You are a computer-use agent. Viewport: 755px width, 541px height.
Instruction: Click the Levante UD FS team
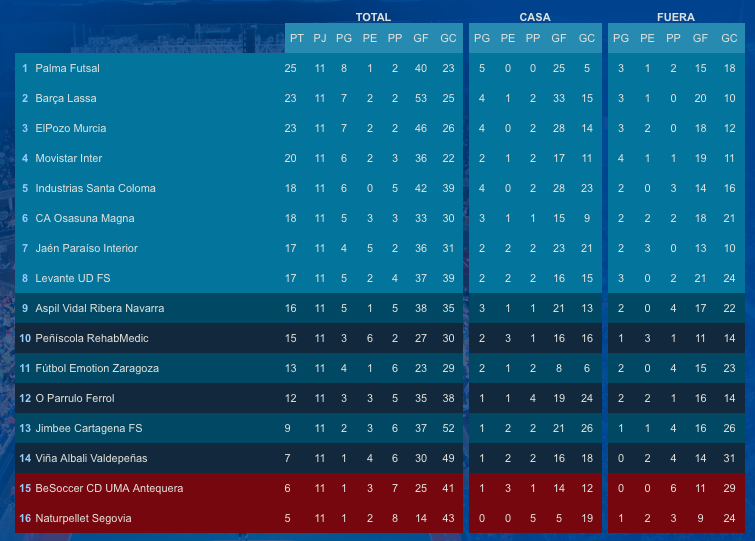click(73, 278)
